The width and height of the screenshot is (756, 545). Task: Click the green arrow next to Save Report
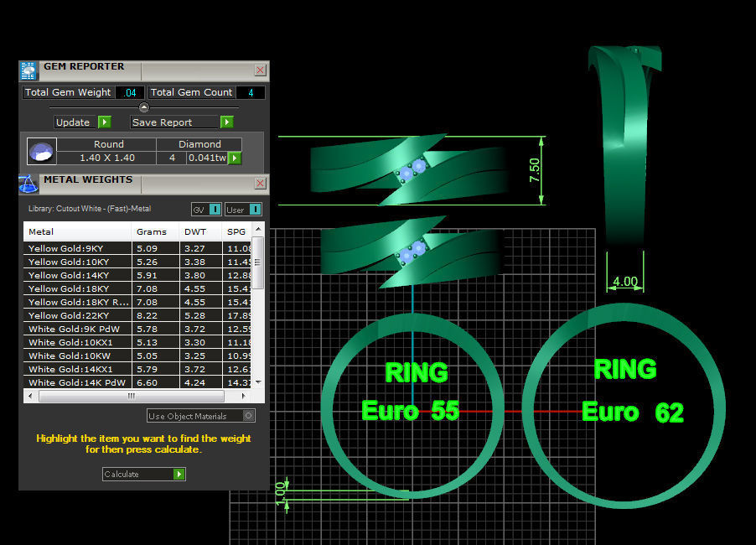pyautogui.click(x=226, y=122)
